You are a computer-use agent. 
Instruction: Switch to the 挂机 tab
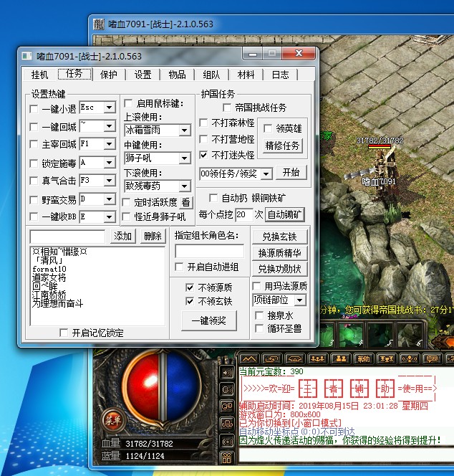tap(39, 75)
